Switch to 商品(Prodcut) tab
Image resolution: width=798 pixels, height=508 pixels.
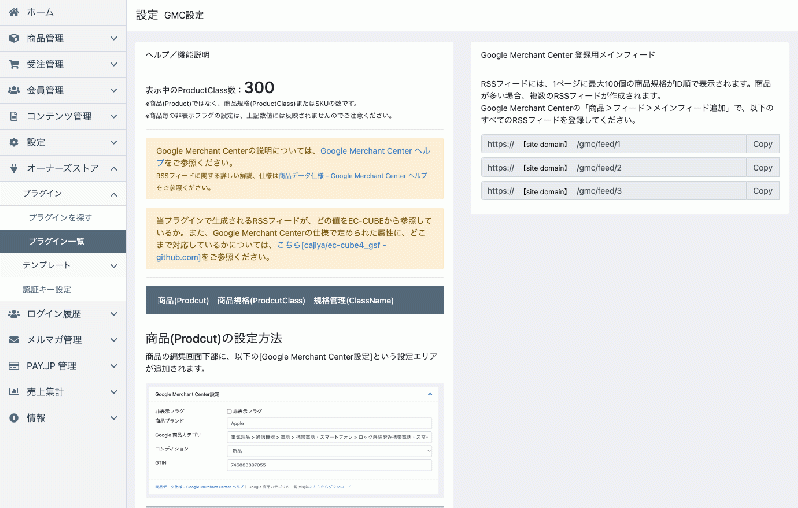[183, 300]
